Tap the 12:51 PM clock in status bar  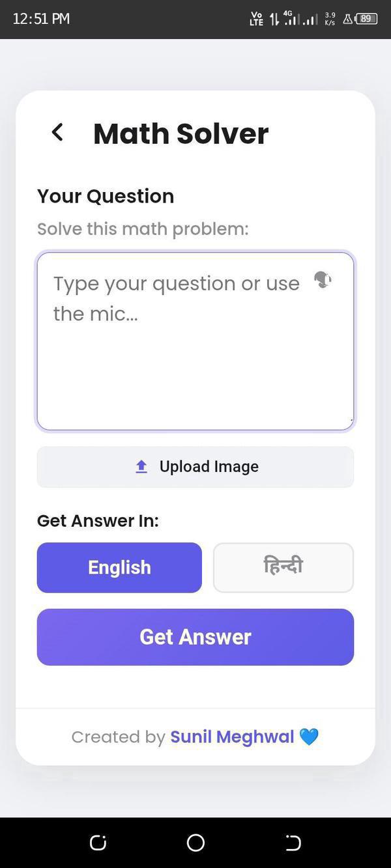[41, 19]
